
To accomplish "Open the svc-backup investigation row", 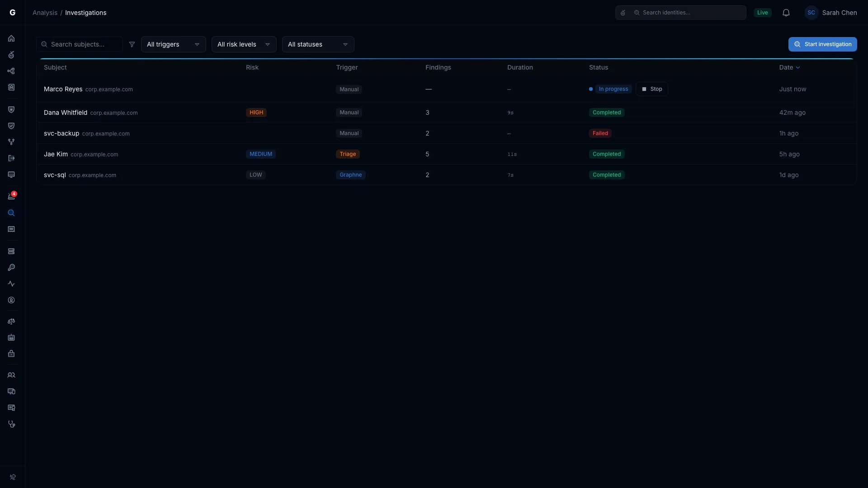I will point(447,133).
